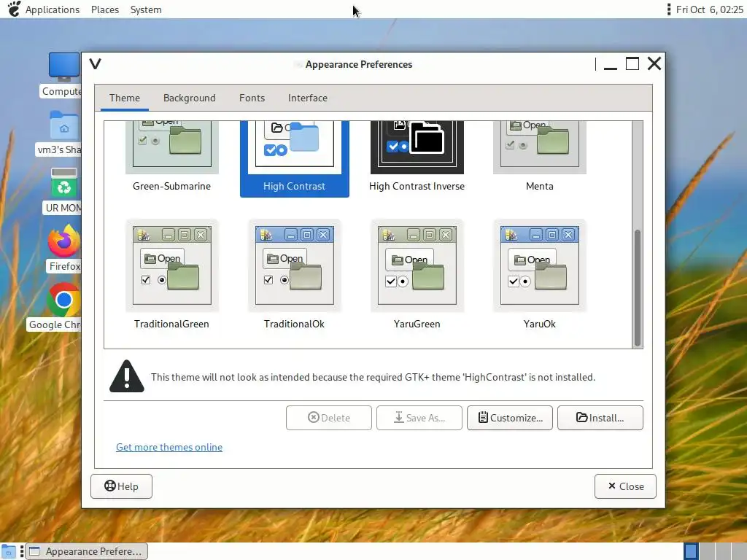The image size is (747, 560).
Task: Click the Close button at dialog bottom
Action: pyautogui.click(x=625, y=486)
